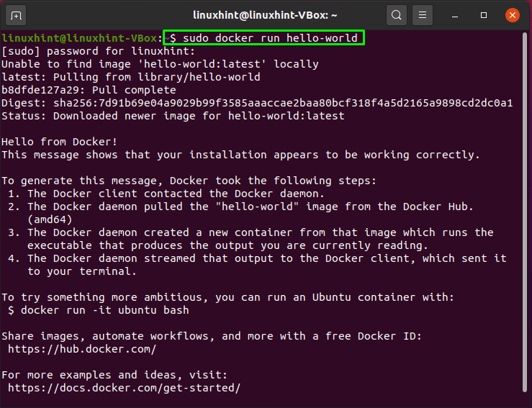Click 'b8dfde127a29: Pull complete' line
532x408 pixels.
pyautogui.click(x=89, y=90)
